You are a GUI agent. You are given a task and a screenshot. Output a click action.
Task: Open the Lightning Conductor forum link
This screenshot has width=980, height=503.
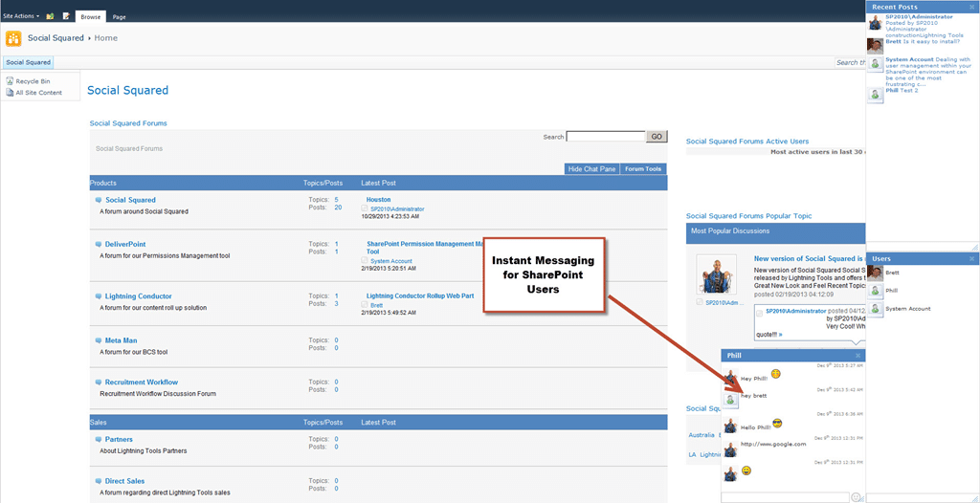point(138,296)
